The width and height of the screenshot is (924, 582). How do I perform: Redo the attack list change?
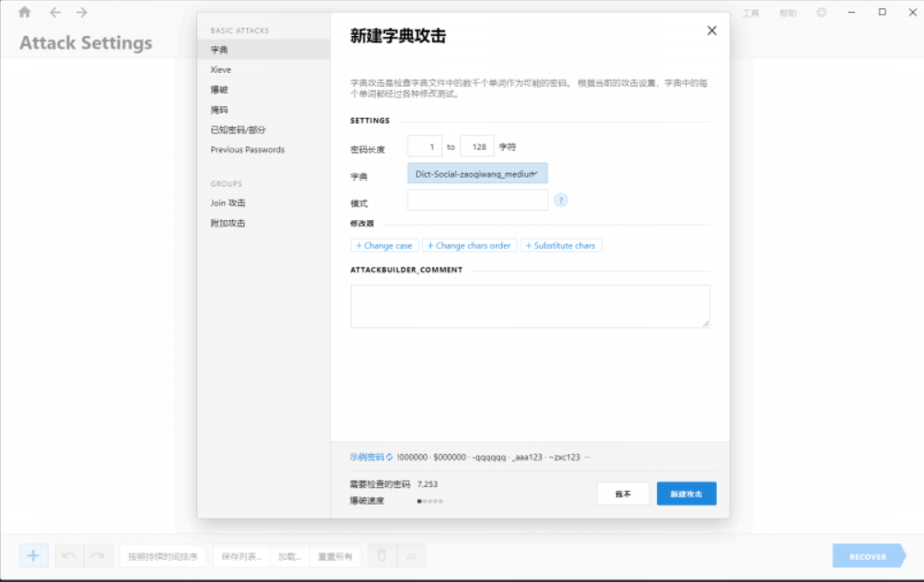98,555
